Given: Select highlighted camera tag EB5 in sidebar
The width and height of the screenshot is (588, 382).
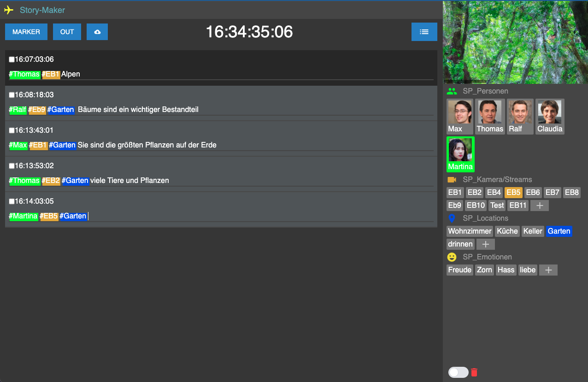Looking at the screenshot, I should coord(514,193).
